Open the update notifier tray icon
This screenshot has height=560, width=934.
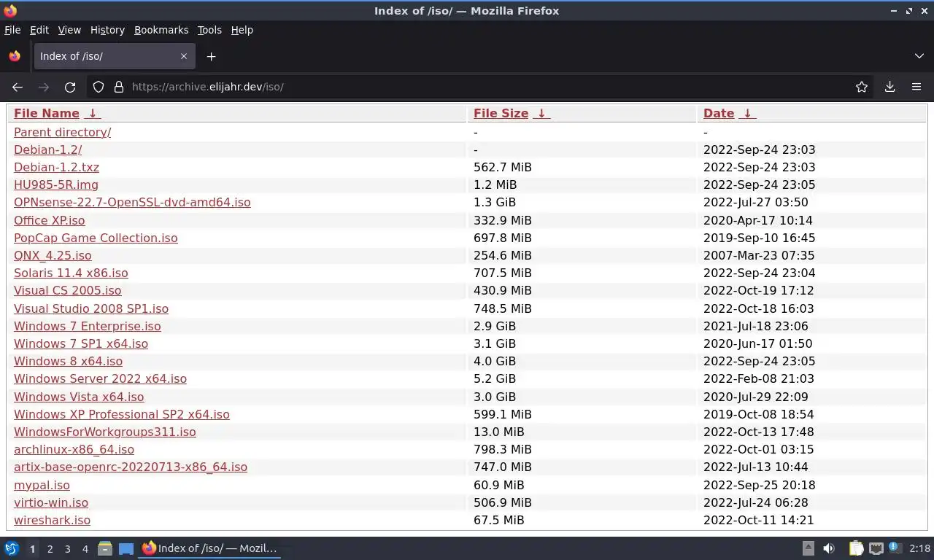894,548
